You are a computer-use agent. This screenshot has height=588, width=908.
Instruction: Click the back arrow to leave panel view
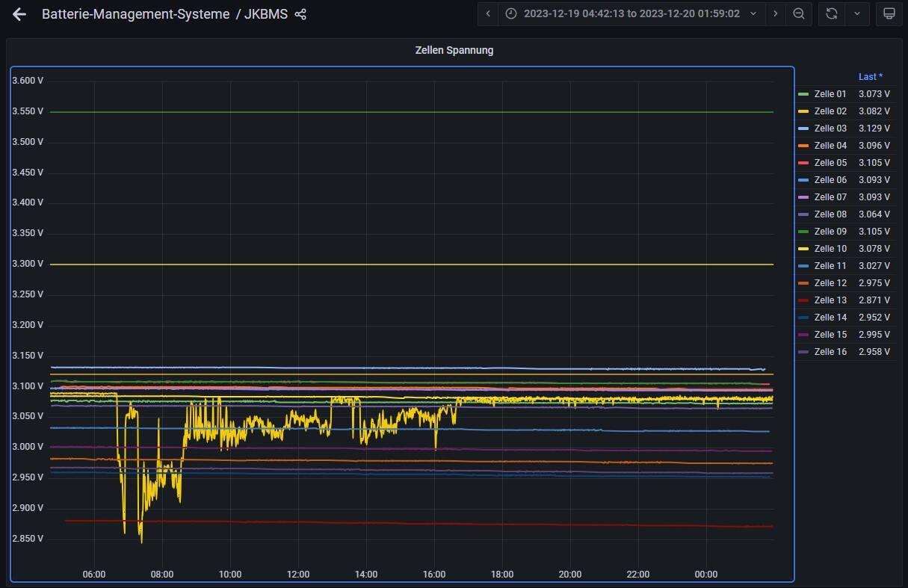pos(19,14)
